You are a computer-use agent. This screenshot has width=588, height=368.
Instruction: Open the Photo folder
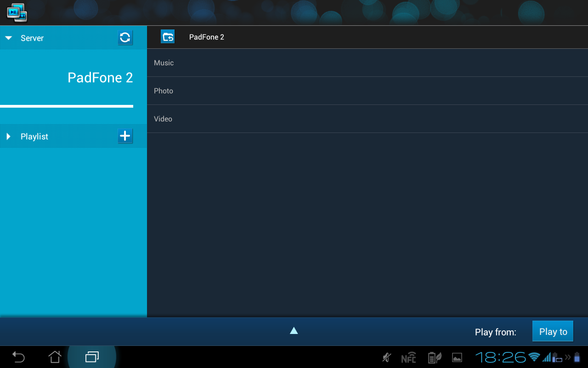[367, 91]
